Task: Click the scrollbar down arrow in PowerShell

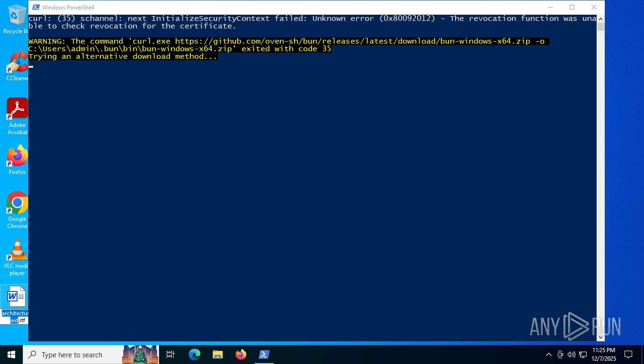Action: [x=600, y=337]
